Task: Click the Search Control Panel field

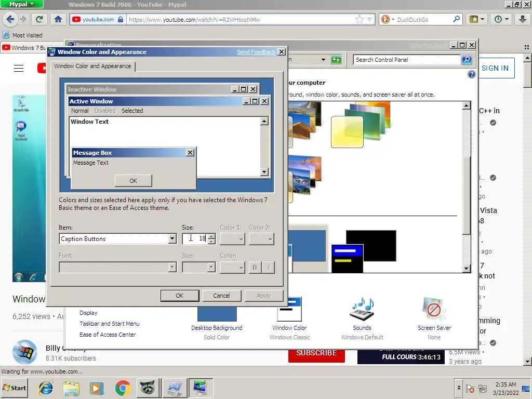Action: tap(407, 60)
